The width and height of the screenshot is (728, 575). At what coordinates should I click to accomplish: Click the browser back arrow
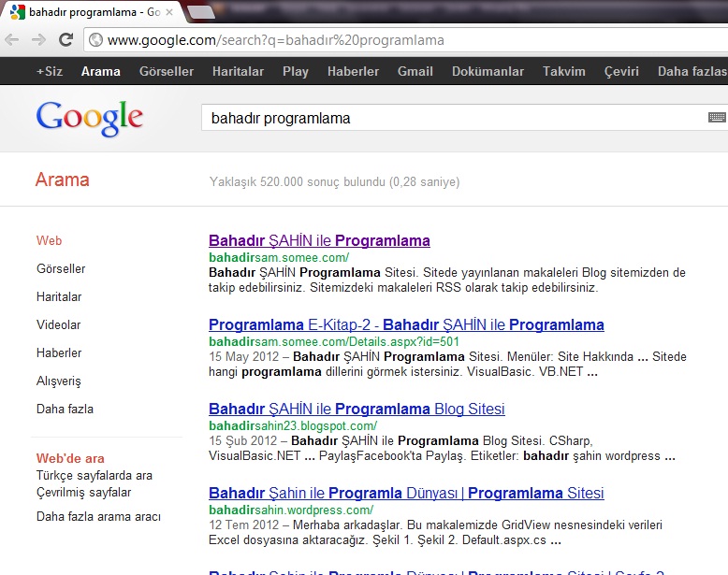[12, 40]
